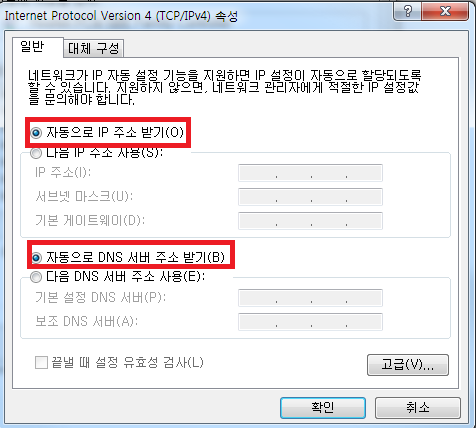476x428 pixels.
Task: Select 다음 IP 주소 사용 radio button
Action: pyautogui.click(x=36, y=153)
